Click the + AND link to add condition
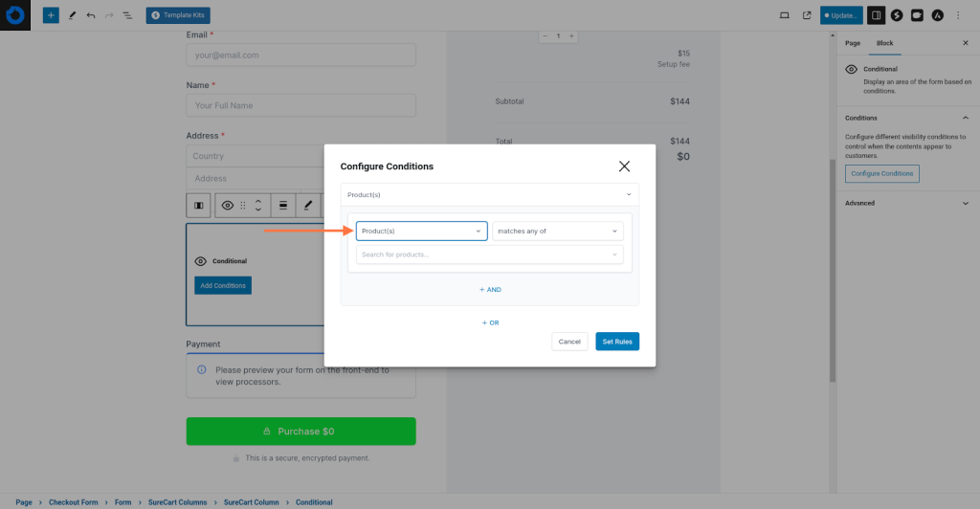The height and width of the screenshot is (509, 980). click(490, 289)
